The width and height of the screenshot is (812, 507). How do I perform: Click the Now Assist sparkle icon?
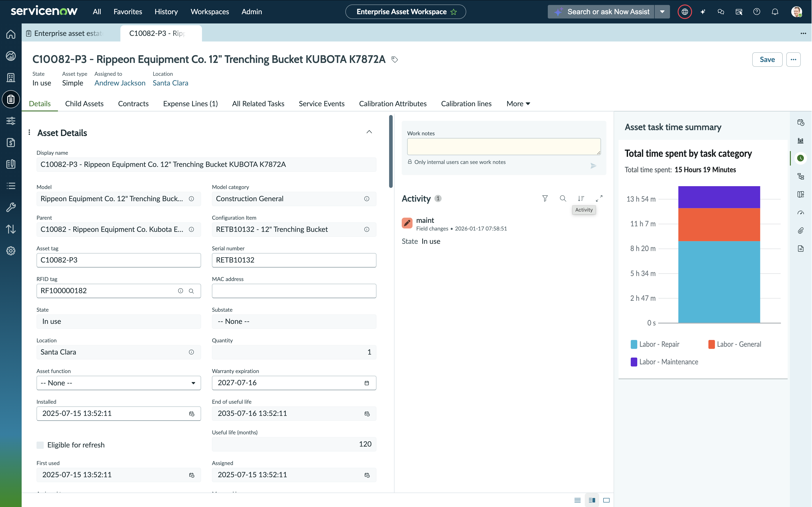coord(703,12)
